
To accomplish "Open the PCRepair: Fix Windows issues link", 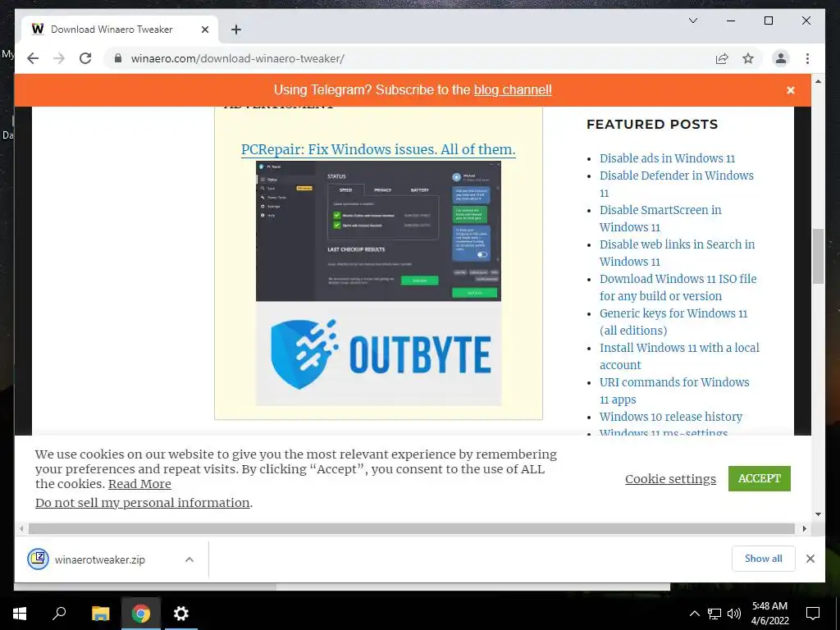I will [378, 149].
